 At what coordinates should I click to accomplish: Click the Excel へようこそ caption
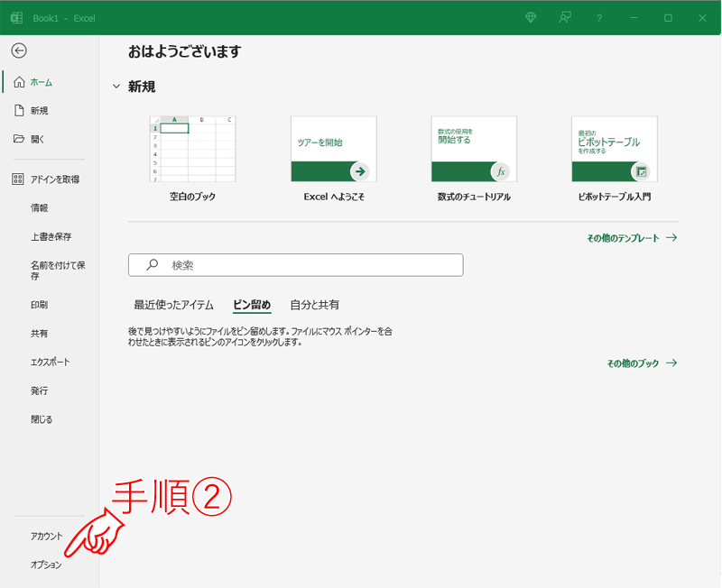point(334,197)
